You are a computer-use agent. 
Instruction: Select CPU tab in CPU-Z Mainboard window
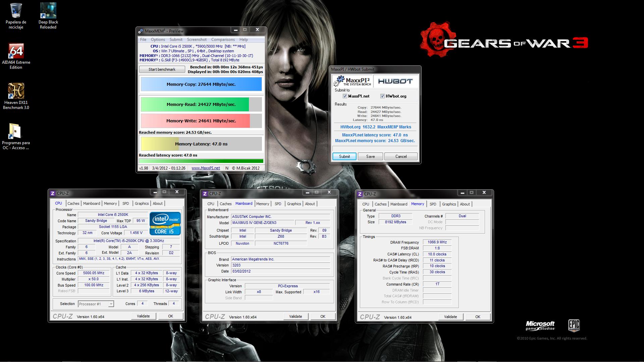[x=211, y=204]
